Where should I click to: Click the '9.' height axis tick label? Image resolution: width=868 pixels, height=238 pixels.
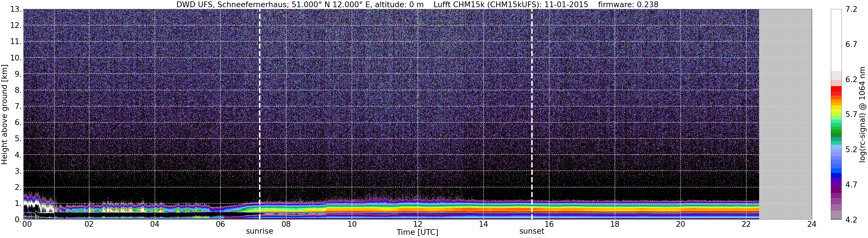18,74
